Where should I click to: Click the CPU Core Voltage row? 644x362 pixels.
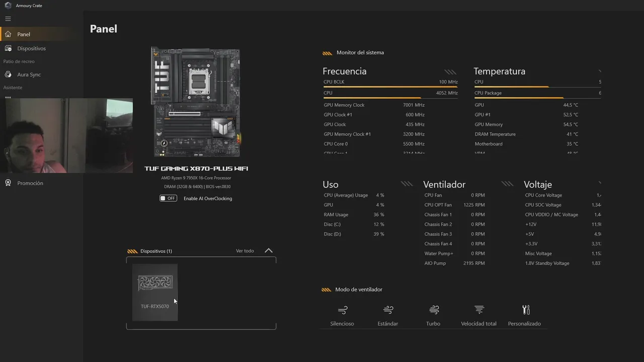[563, 195]
